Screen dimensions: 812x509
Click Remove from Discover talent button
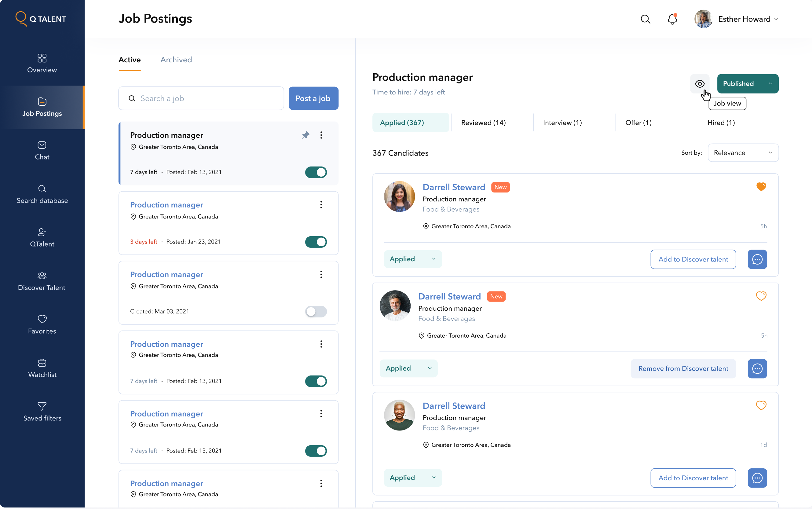coord(683,369)
